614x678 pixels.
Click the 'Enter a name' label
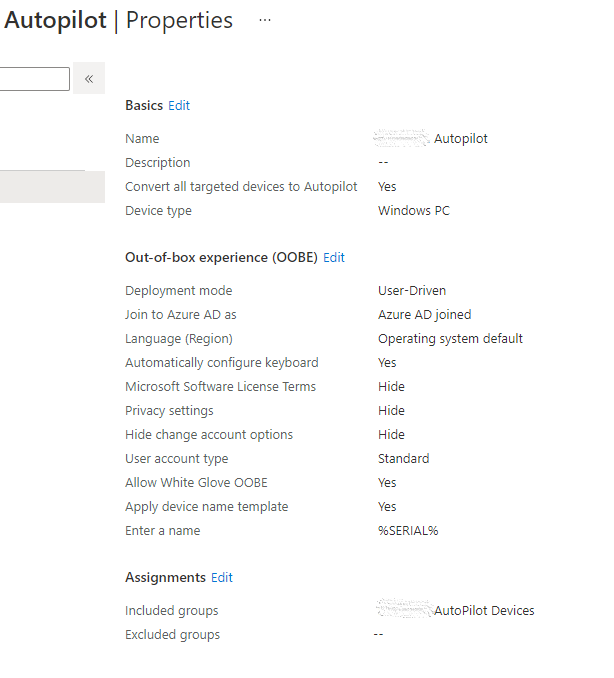[163, 531]
